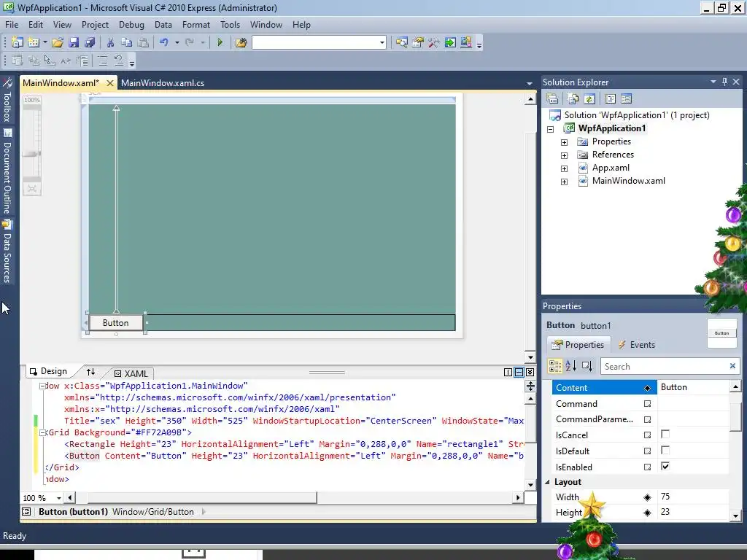Click the Content property marker diamond
This screenshot has height=560, width=747.
point(647,388)
